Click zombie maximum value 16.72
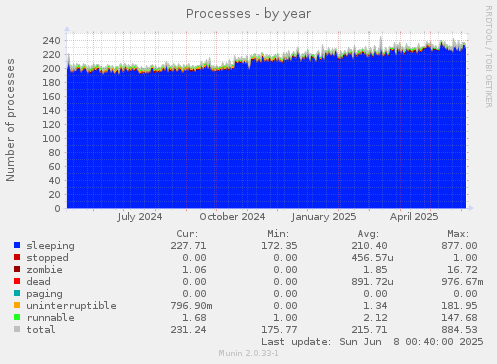 [462, 270]
